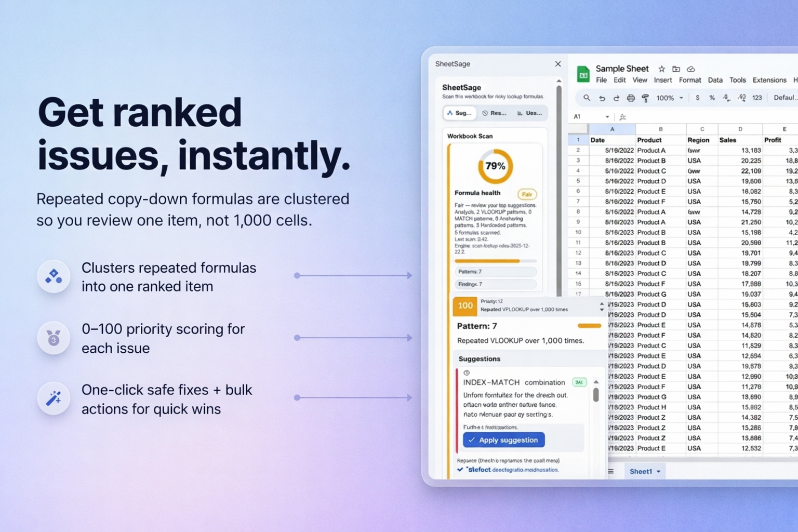
Task: Open the Sheet1 tab dropdown arrow
Action: click(x=658, y=471)
